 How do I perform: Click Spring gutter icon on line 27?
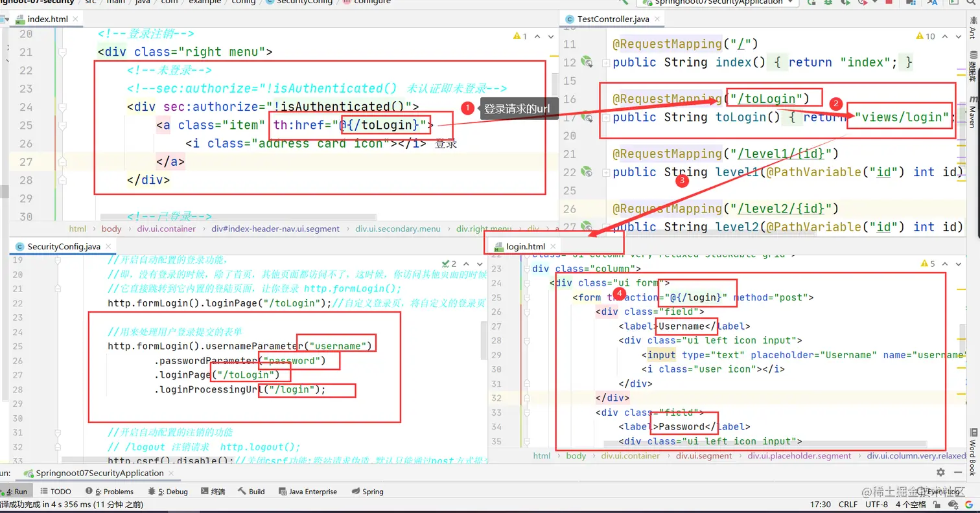pos(587,227)
